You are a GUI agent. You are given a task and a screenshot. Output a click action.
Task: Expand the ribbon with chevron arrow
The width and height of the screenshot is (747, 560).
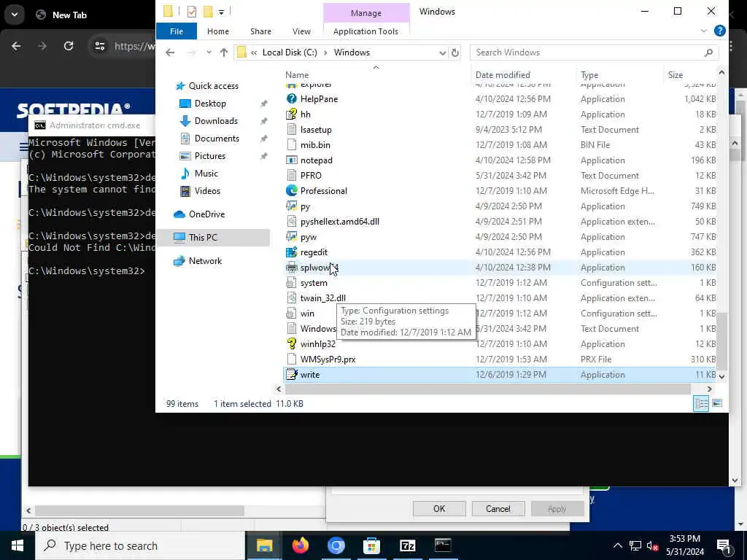704,31
